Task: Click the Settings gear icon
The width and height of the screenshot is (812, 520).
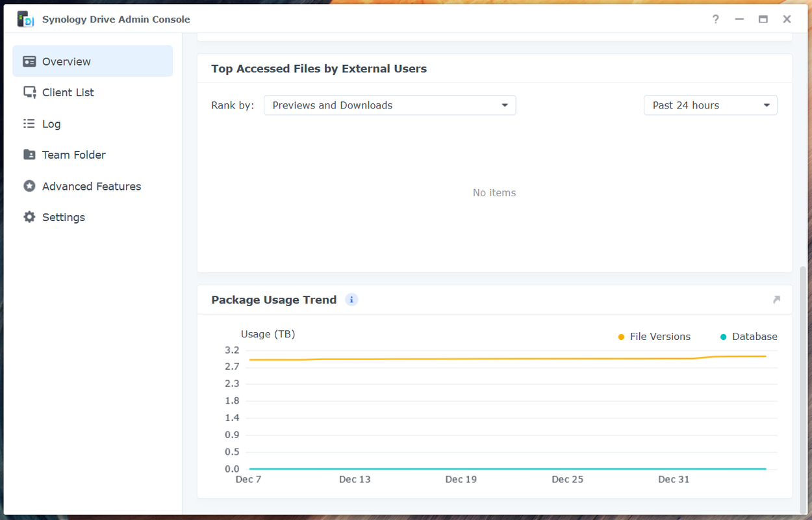Action: 29,217
